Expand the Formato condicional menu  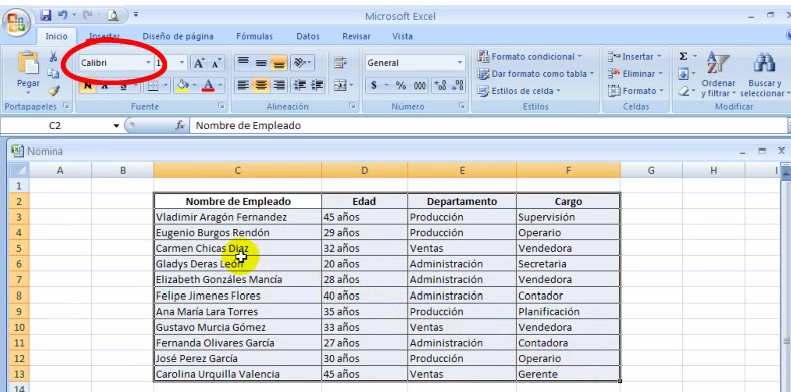click(530, 57)
